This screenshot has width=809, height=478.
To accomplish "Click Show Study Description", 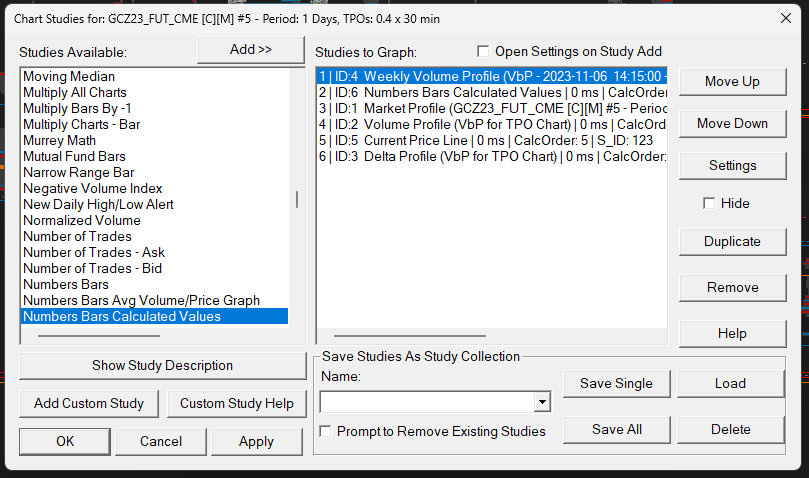I will point(162,365).
